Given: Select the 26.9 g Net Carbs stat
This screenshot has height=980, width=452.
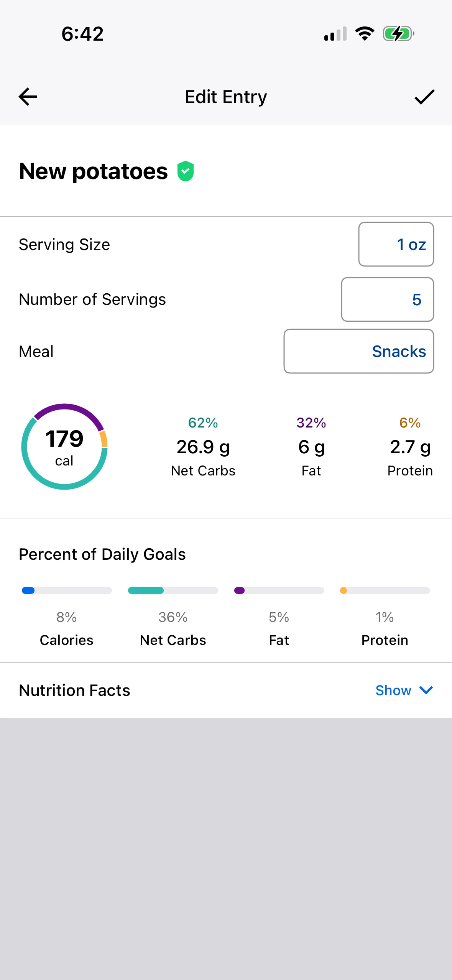Looking at the screenshot, I should click(203, 447).
